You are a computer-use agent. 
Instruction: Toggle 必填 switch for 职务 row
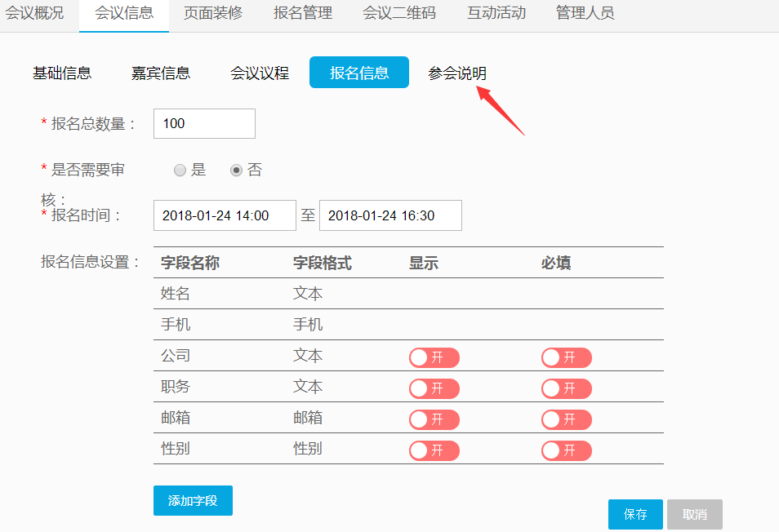[x=567, y=388]
